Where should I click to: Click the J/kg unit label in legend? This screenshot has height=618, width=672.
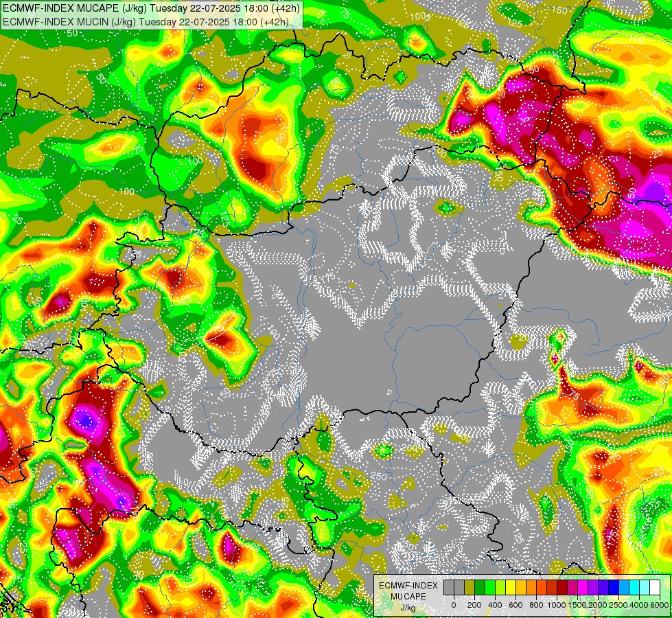point(408,608)
